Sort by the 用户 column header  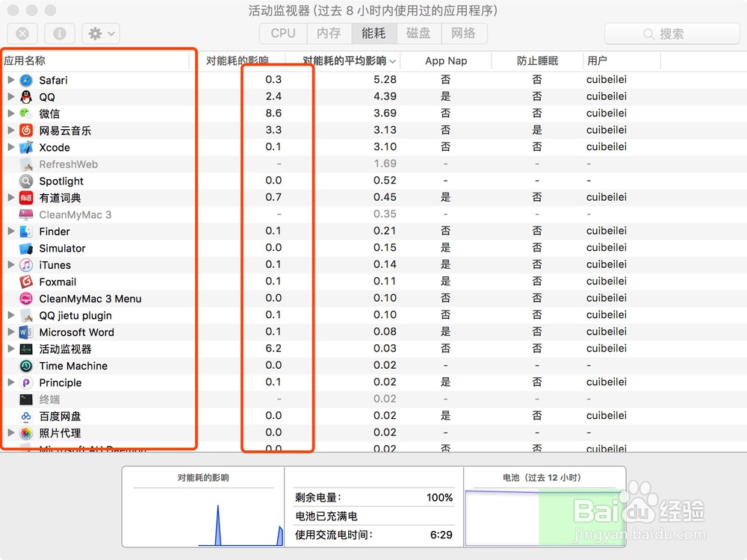[622, 61]
